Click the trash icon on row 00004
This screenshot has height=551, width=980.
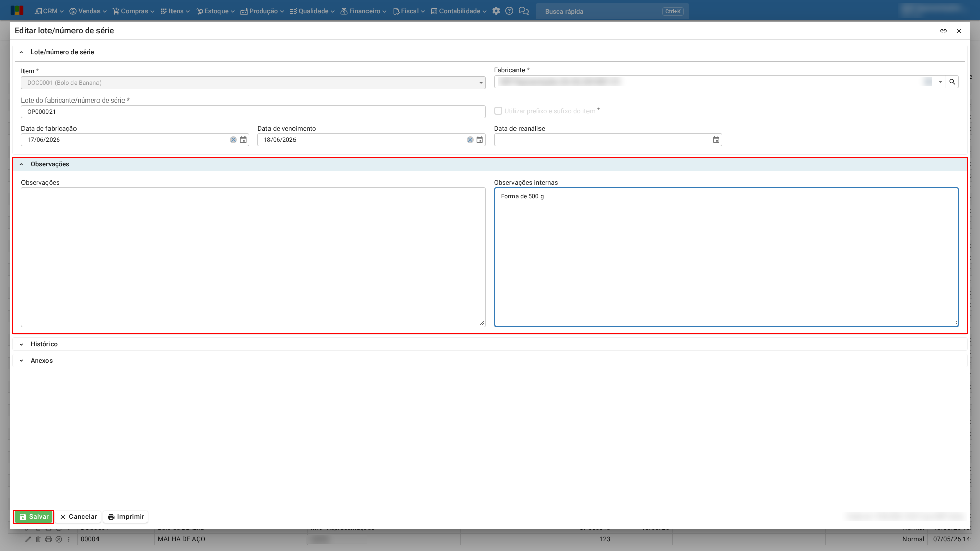pos(38,539)
